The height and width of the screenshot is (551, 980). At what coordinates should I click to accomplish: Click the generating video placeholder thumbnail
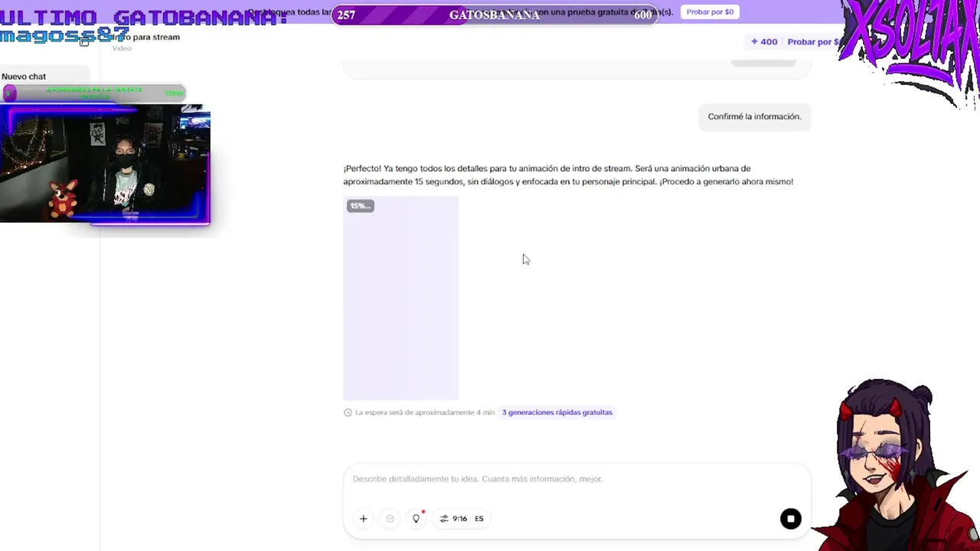(x=401, y=298)
